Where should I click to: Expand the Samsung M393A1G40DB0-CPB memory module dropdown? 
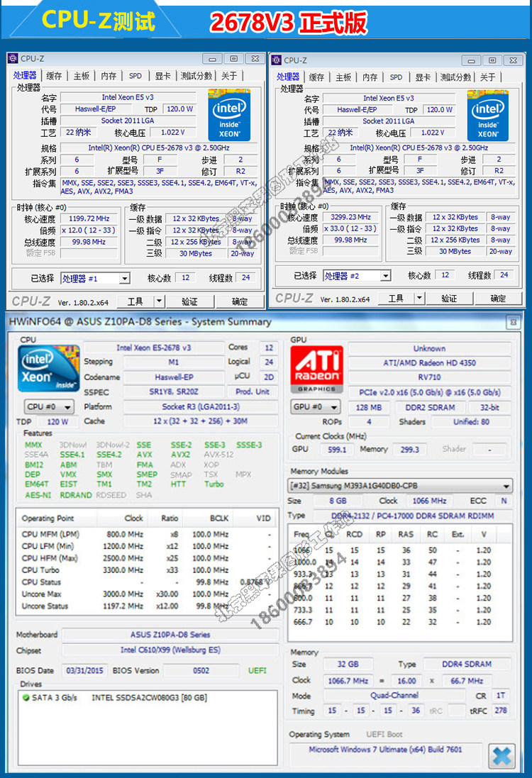(506, 486)
